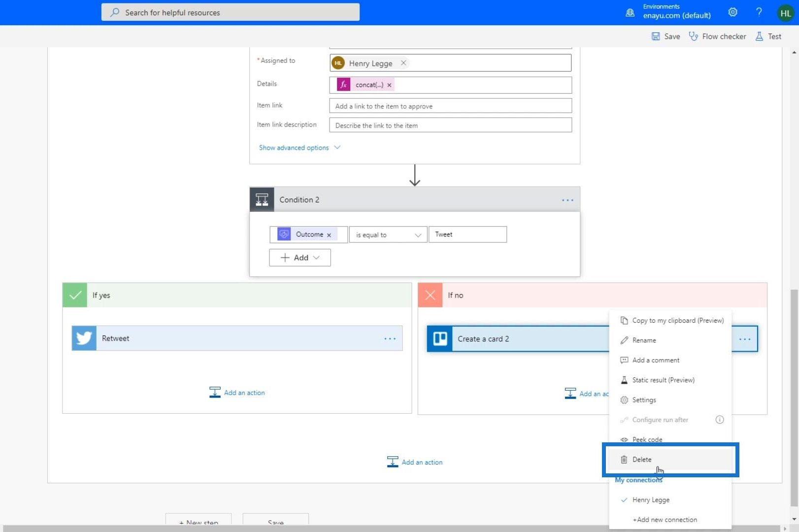Screen dimensions: 799x532
Task: Select the Henry Legge connection
Action: point(670,500)
